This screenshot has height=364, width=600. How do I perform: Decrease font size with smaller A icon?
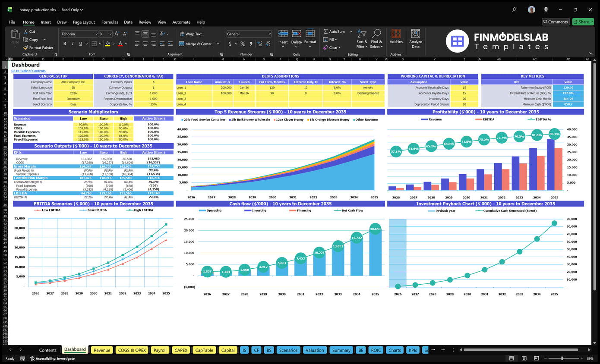coord(125,34)
